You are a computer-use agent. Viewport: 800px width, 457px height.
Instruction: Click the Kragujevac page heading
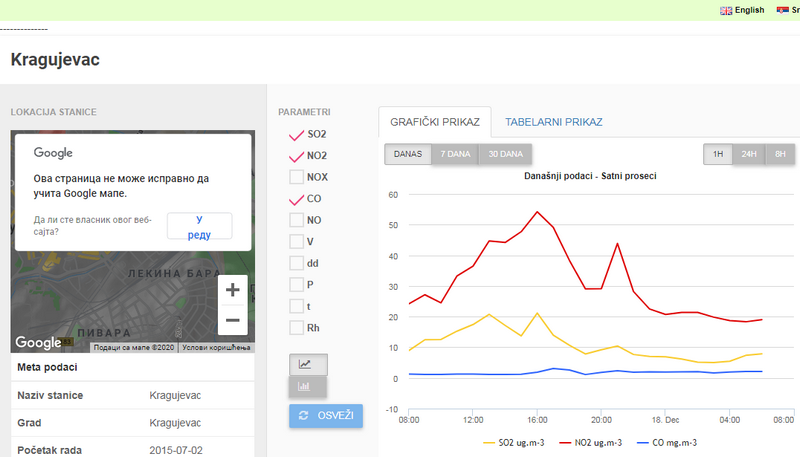point(55,60)
